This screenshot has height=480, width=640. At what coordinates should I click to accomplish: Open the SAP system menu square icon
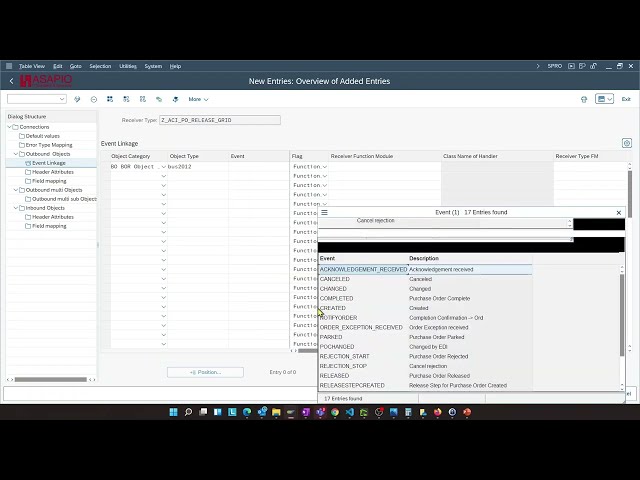[9, 66]
